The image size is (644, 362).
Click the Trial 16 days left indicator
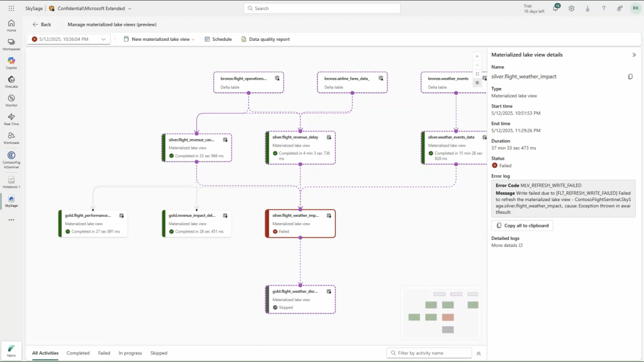click(x=534, y=9)
